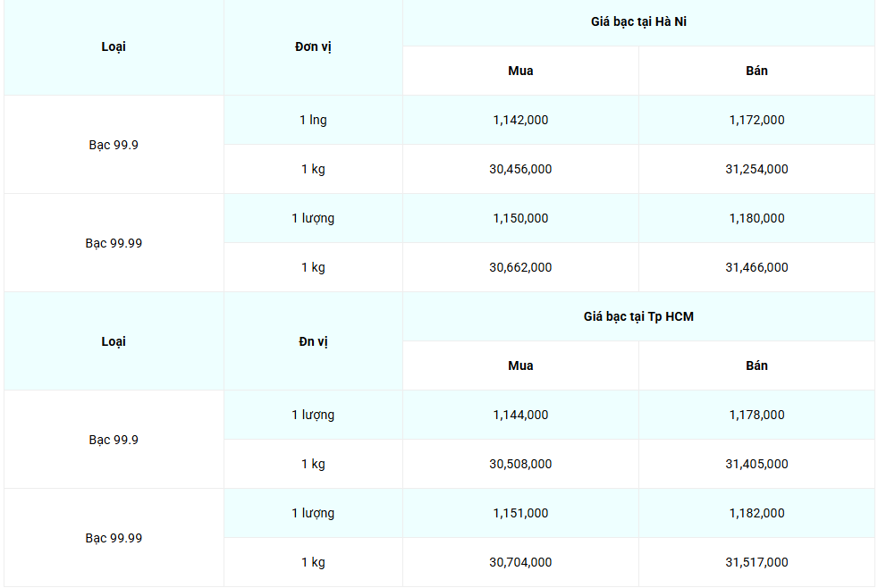Select the 1,178,000 sell price cell
The height and width of the screenshot is (588, 878).
(756, 415)
